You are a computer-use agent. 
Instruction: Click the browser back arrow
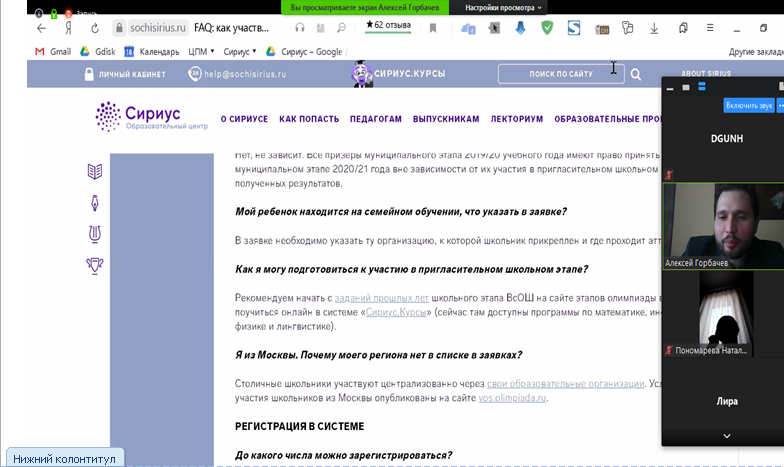point(42,28)
